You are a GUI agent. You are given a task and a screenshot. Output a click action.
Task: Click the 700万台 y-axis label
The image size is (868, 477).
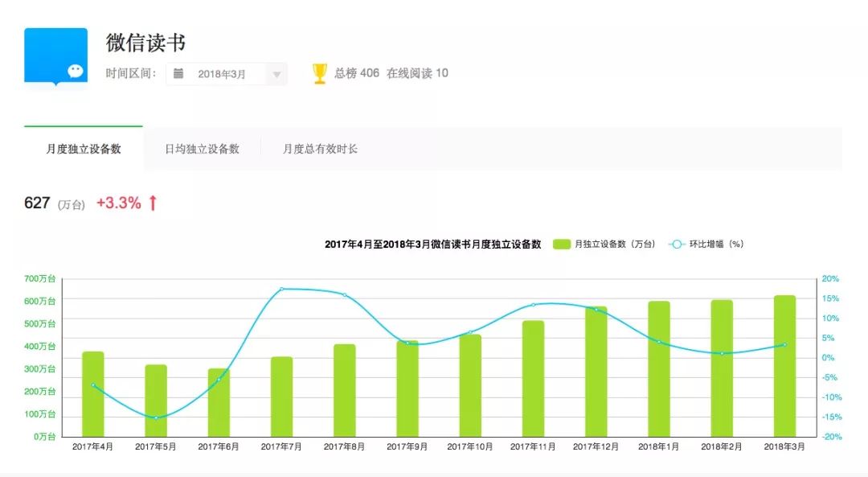[40, 278]
